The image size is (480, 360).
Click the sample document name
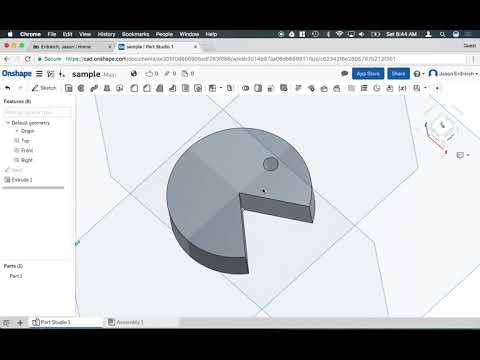(x=86, y=74)
